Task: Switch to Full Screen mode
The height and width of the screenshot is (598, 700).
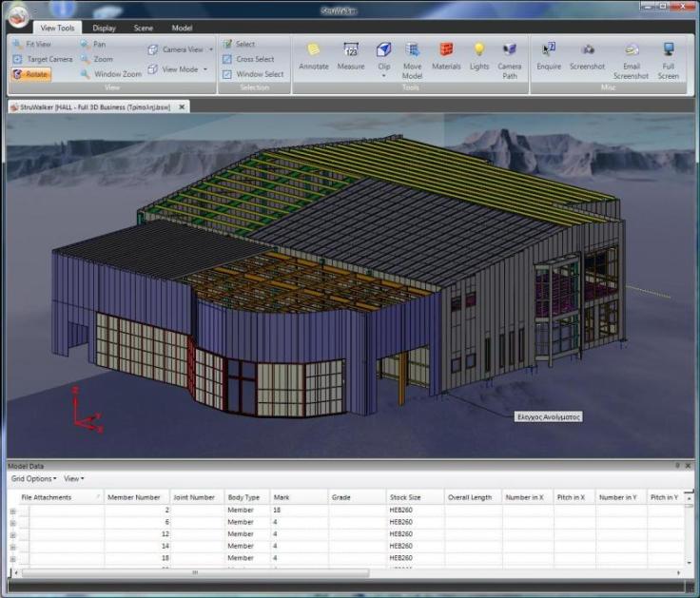Action: pos(669,50)
